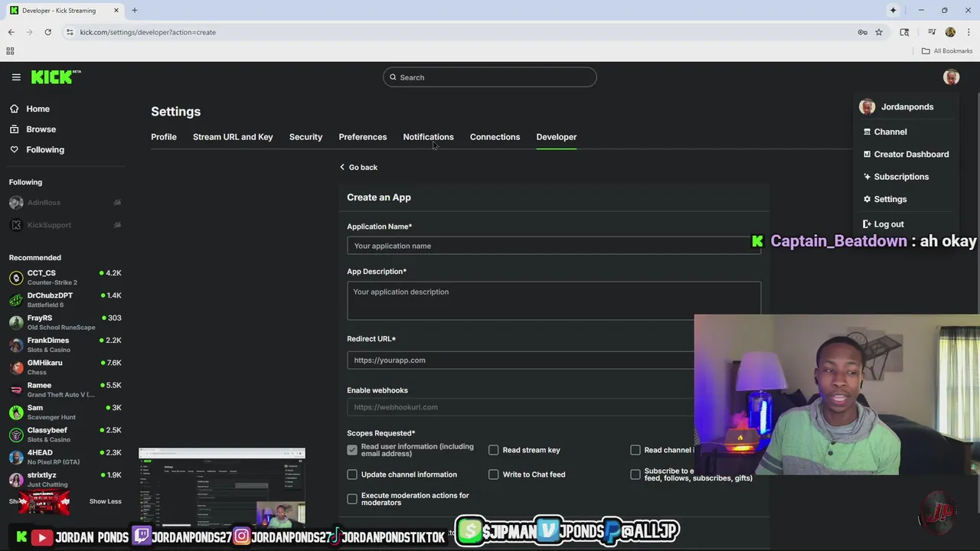Open Settings from account menu
980x551 pixels.
(885, 199)
